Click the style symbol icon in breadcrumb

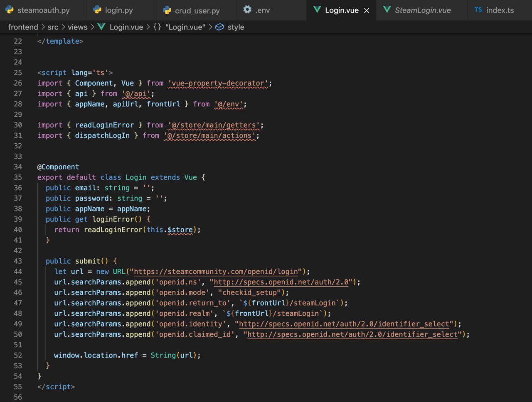click(x=219, y=27)
